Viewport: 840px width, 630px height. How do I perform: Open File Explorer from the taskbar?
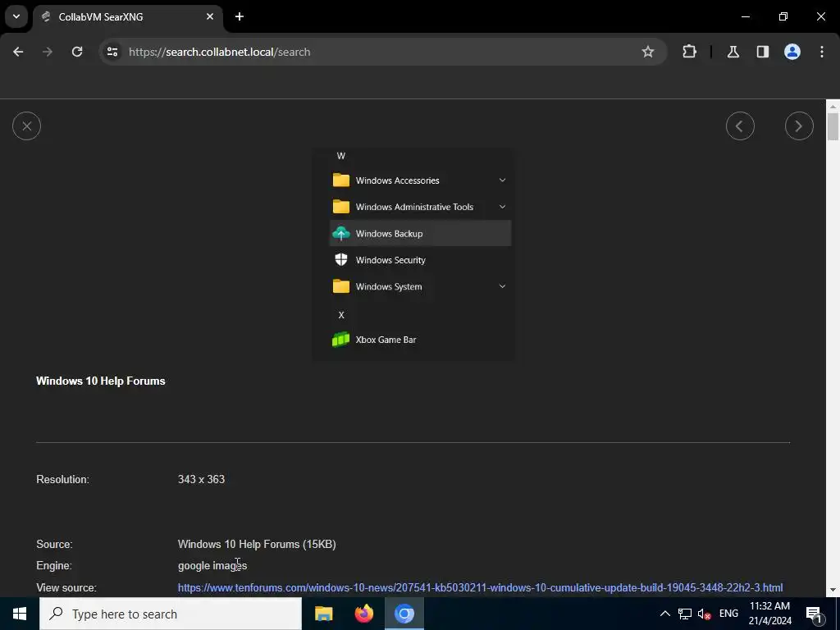323,614
